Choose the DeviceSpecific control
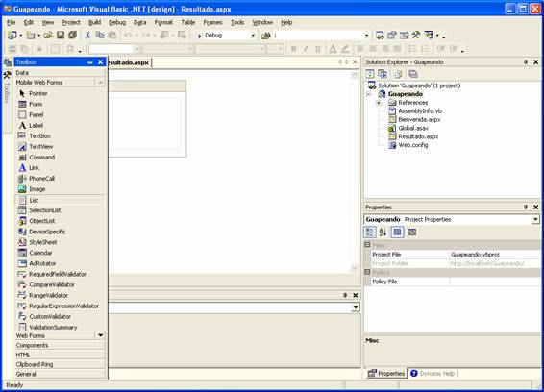The width and height of the screenshot is (544, 392). (60, 232)
